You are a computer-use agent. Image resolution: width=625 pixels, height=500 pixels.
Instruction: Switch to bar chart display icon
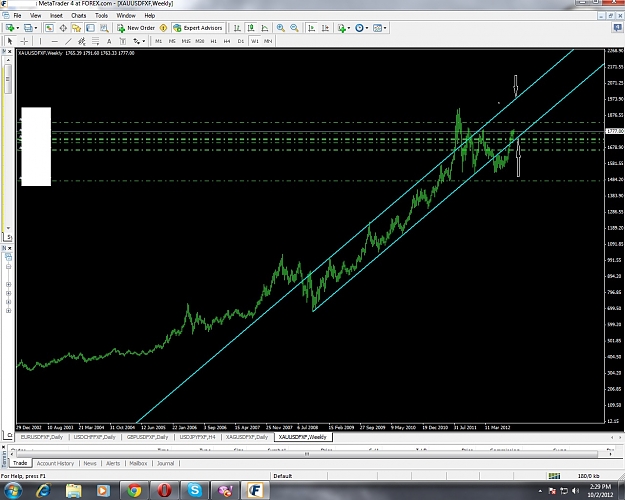pos(237,28)
